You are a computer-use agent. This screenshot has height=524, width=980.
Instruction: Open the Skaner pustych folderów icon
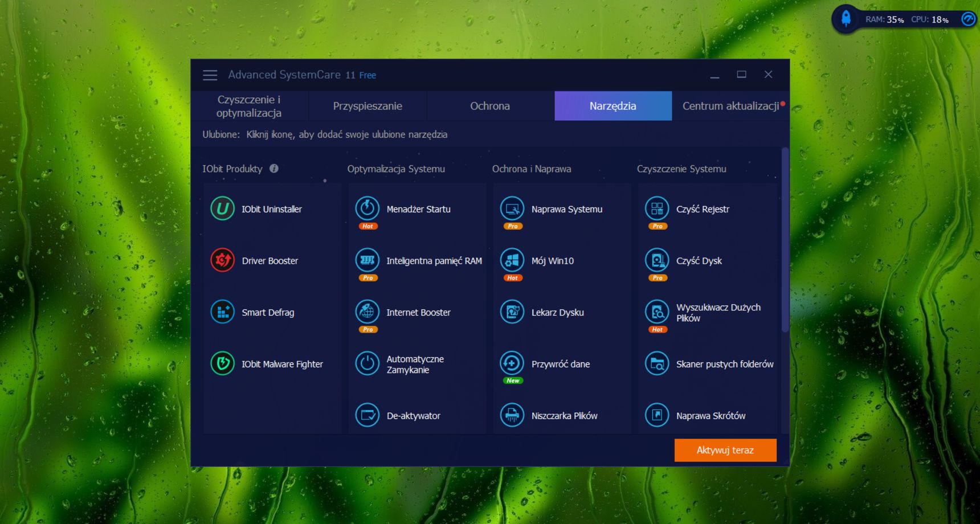point(657,363)
